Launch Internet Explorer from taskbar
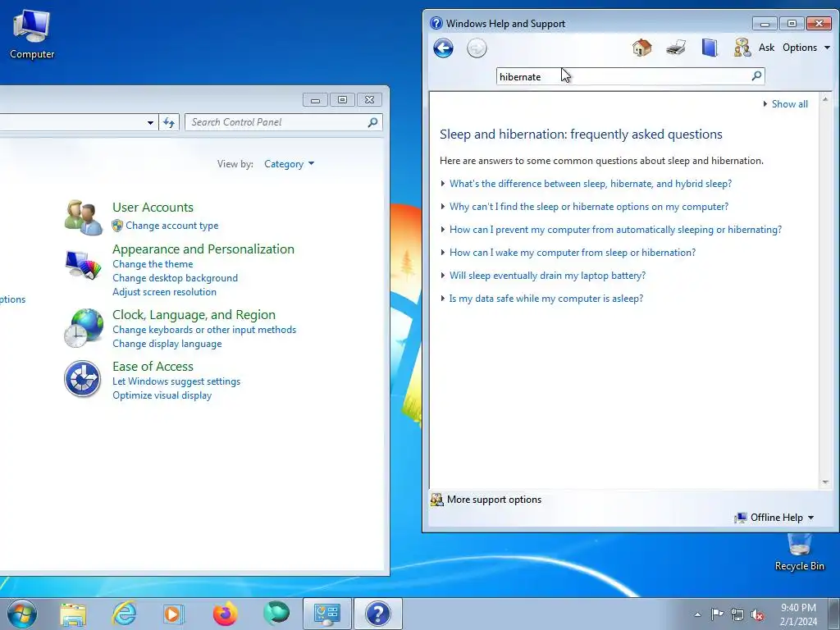The image size is (840, 630). 124,614
